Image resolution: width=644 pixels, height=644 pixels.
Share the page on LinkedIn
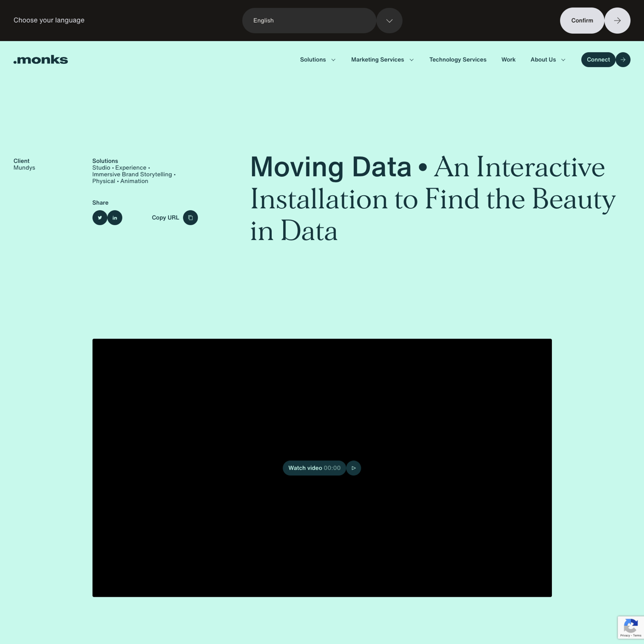115,218
